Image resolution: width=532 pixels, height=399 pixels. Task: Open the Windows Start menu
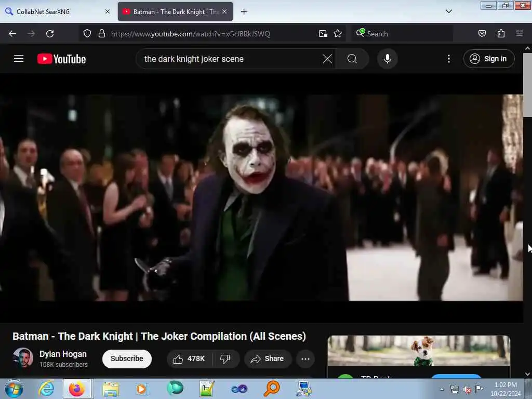pyautogui.click(x=14, y=389)
